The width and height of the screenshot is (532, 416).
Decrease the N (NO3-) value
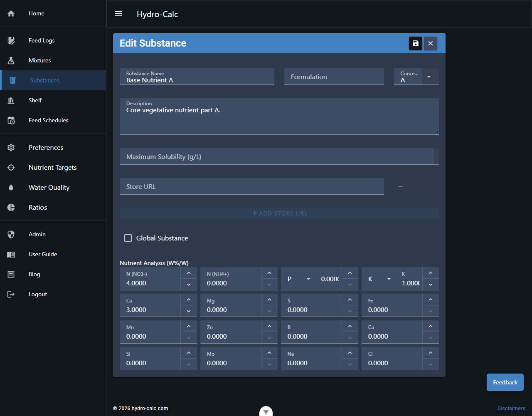click(189, 285)
